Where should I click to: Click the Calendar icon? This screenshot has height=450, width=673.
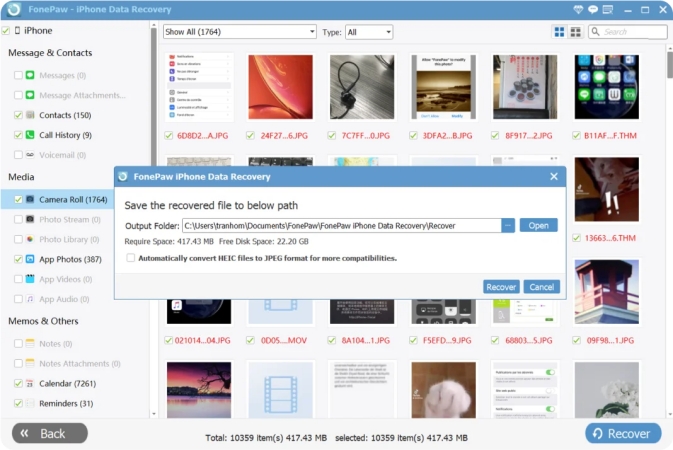tap(30, 383)
